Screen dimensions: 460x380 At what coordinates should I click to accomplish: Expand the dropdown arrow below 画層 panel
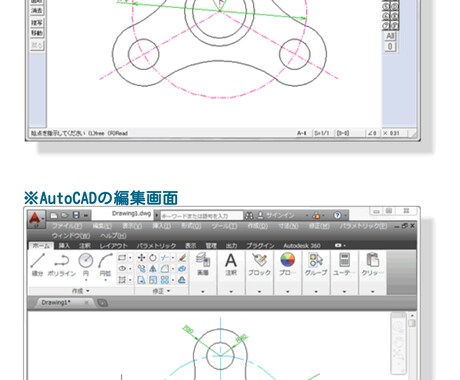pos(203,292)
